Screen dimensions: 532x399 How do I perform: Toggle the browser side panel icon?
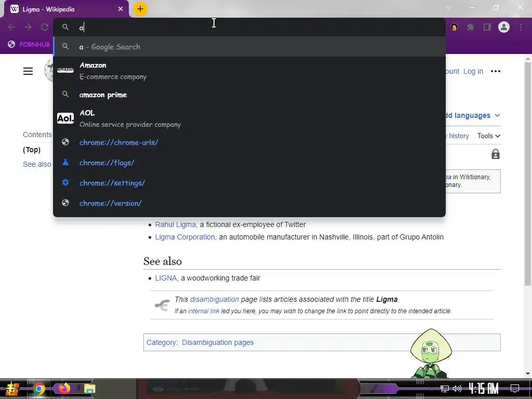[487, 27]
